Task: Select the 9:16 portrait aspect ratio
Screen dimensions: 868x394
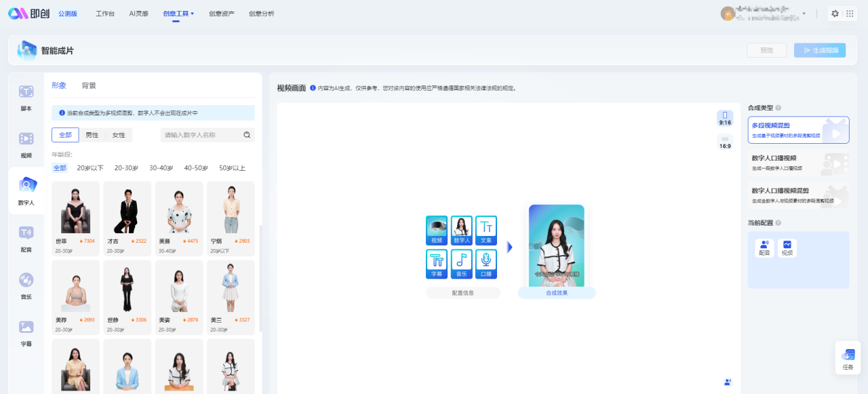Action: [725, 117]
